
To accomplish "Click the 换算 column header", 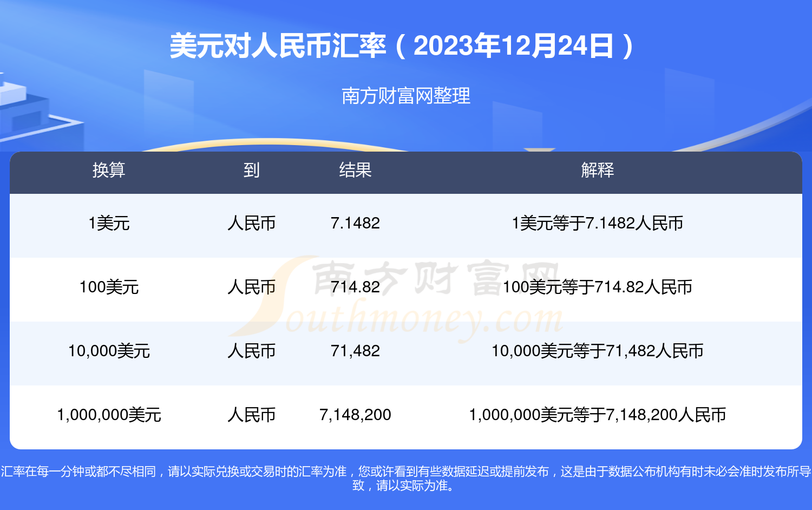I will pos(109,170).
